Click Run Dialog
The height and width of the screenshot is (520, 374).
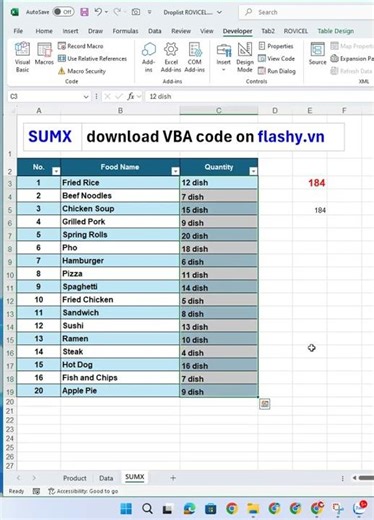277,71
